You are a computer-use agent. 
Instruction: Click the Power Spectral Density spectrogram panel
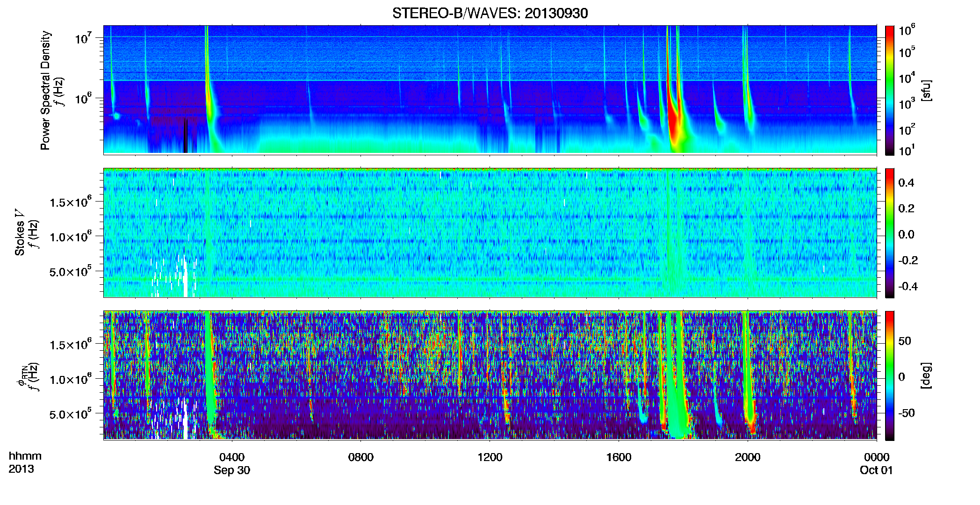point(490,89)
